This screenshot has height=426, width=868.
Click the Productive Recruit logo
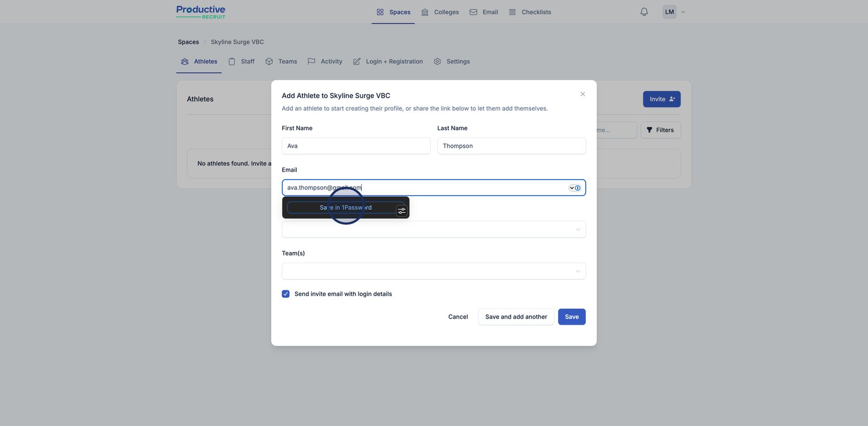(201, 12)
